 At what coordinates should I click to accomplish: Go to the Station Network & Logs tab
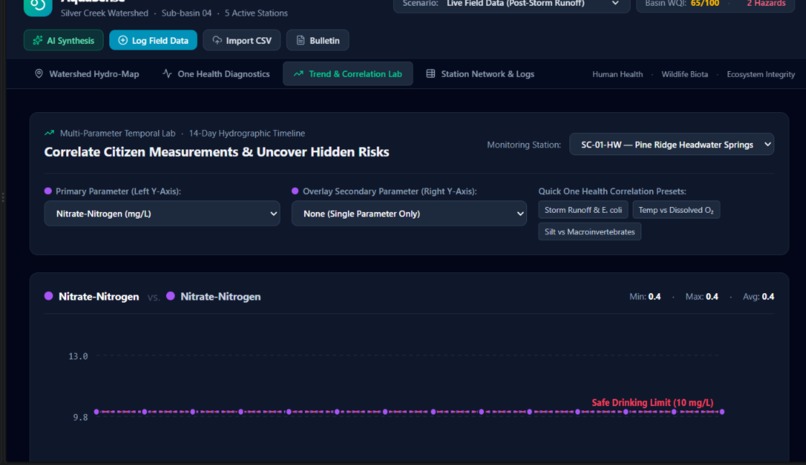click(x=480, y=74)
